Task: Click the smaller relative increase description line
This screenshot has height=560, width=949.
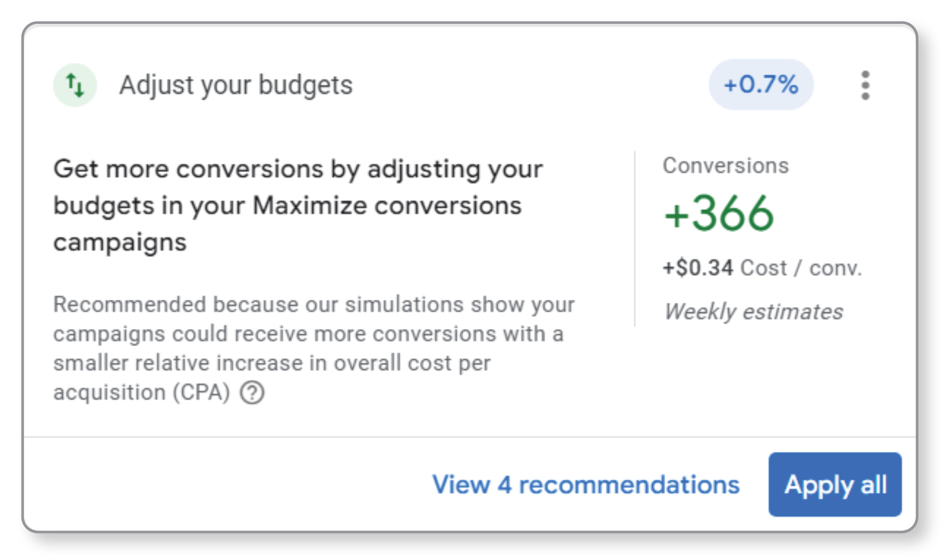Action: click(272, 363)
